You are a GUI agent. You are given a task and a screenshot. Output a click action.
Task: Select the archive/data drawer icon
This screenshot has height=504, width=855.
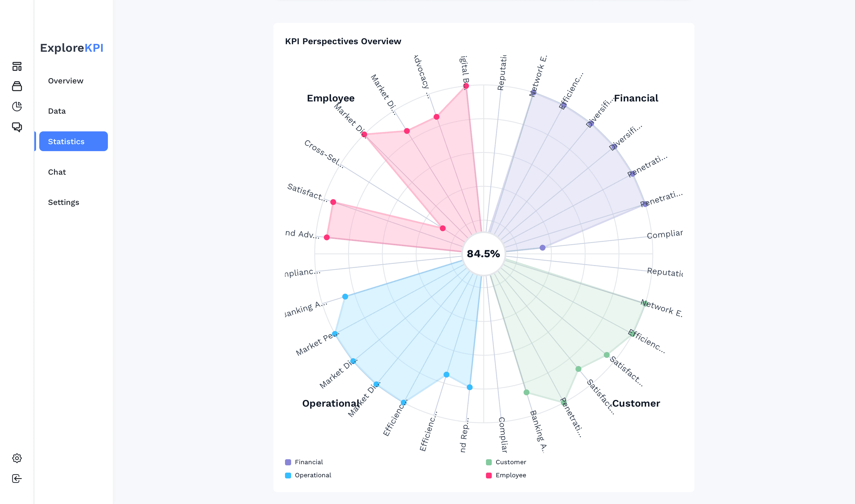point(17,87)
